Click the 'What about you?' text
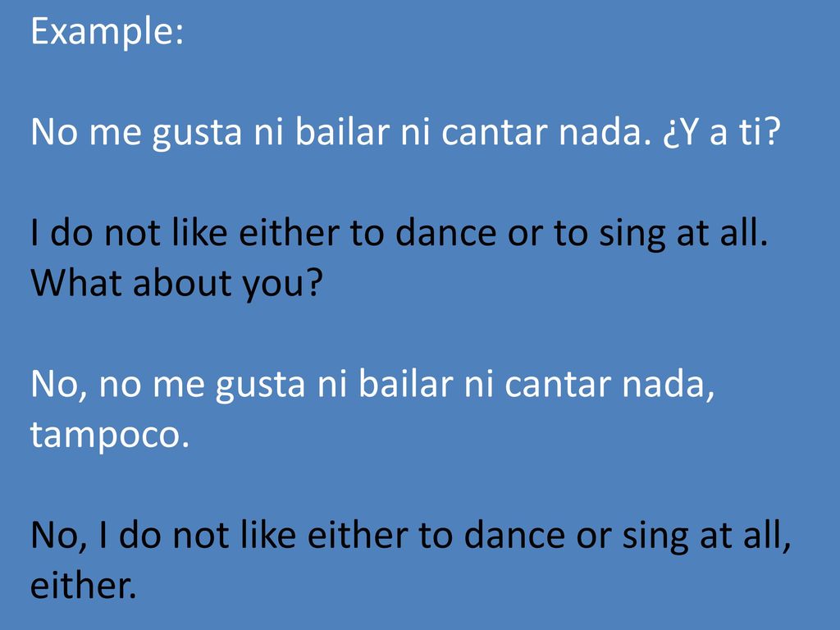Viewport: 840px width, 630px height. coord(177,283)
